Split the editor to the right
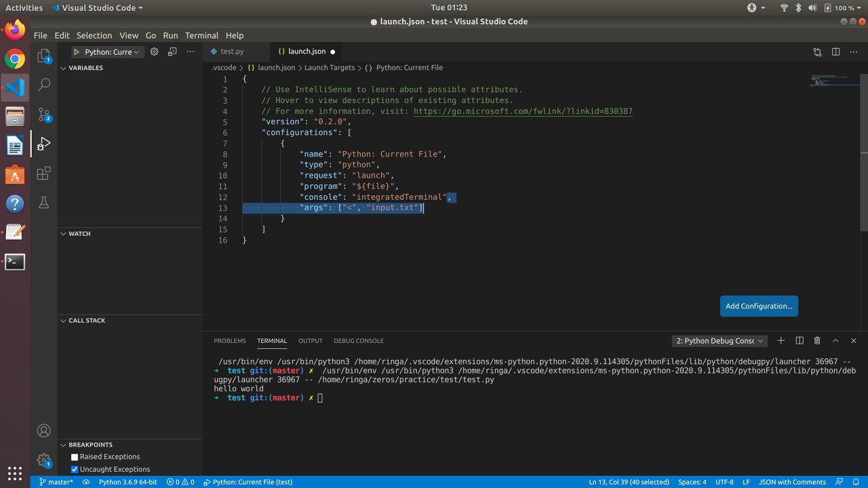This screenshot has width=868, height=488. (x=835, y=52)
